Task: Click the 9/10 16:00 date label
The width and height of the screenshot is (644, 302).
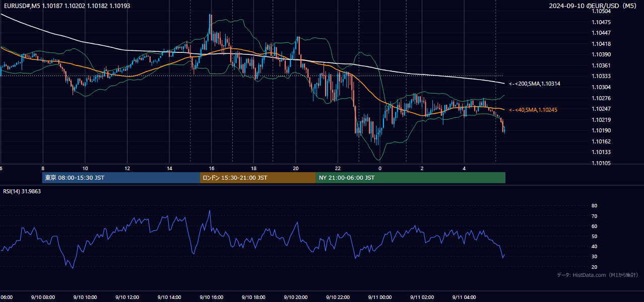Action: [211, 297]
